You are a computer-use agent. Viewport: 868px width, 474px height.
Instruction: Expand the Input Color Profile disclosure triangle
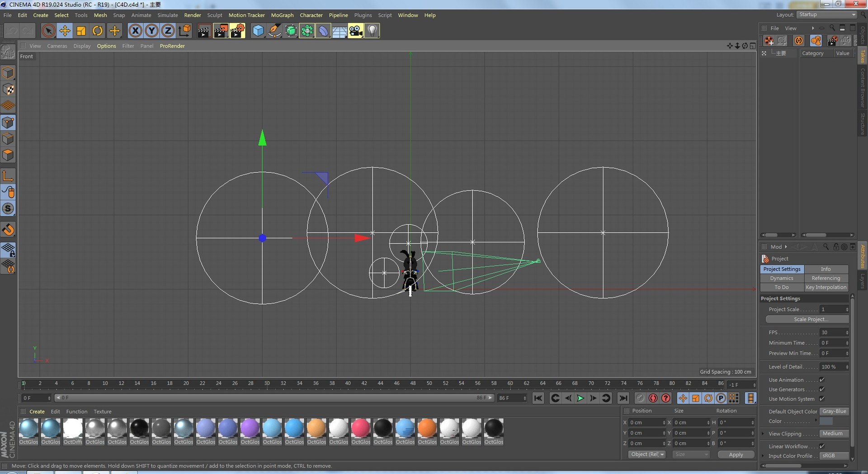[x=764, y=456]
